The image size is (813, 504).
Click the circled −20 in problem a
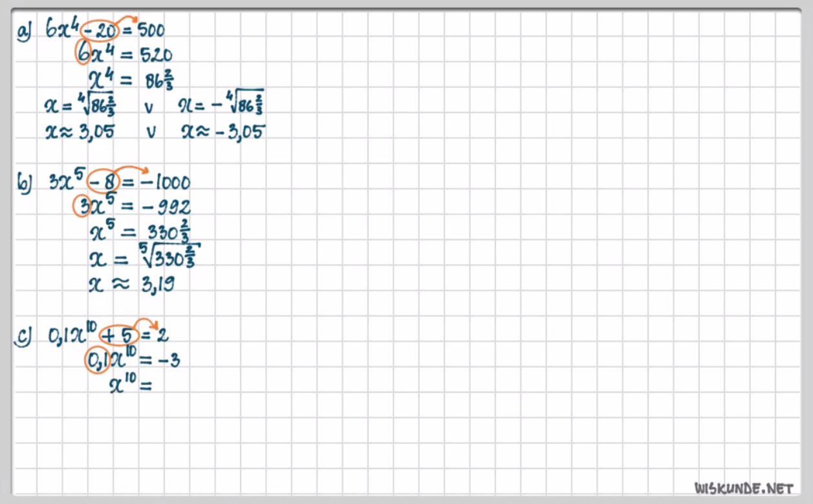(x=101, y=30)
